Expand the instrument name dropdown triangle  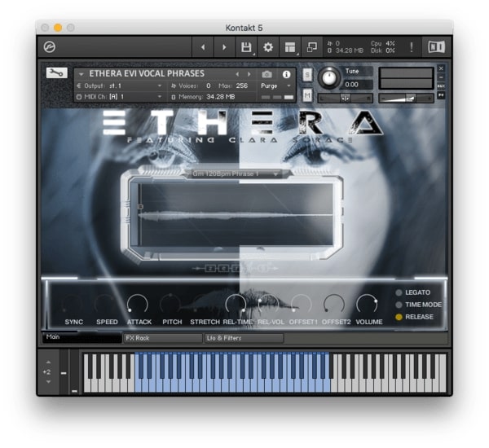click(x=81, y=74)
